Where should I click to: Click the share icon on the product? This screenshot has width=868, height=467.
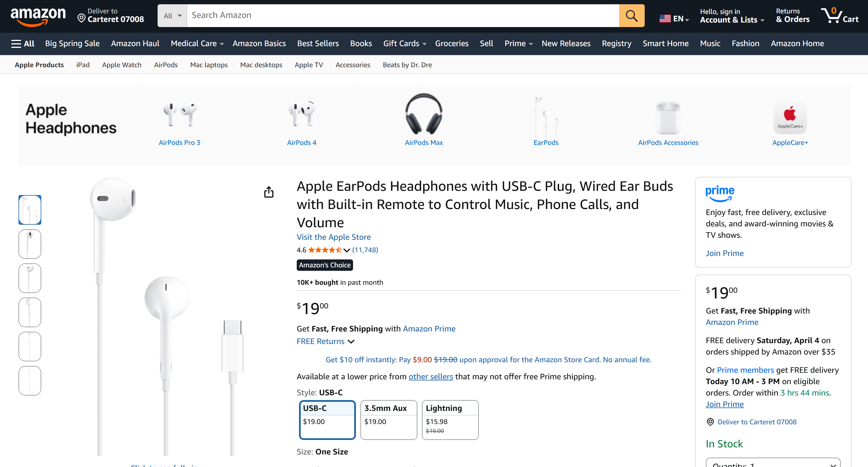click(x=269, y=192)
